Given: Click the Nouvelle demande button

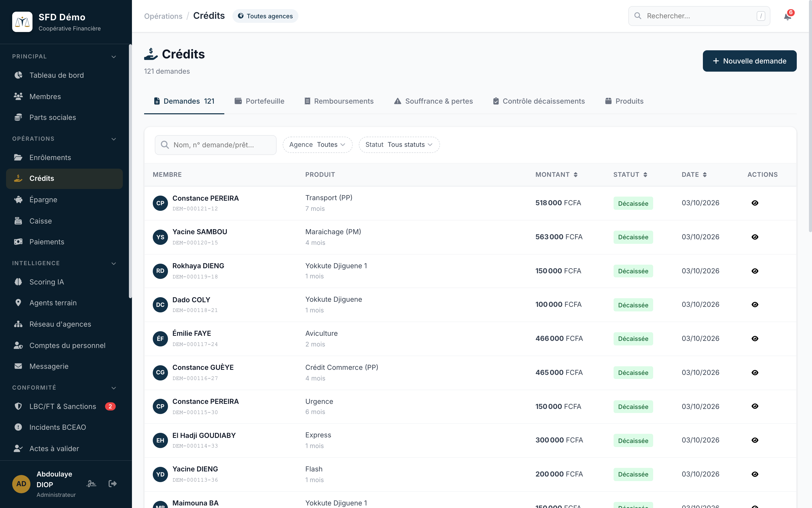Looking at the screenshot, I should pyautogui.click(x=749, y=61).
